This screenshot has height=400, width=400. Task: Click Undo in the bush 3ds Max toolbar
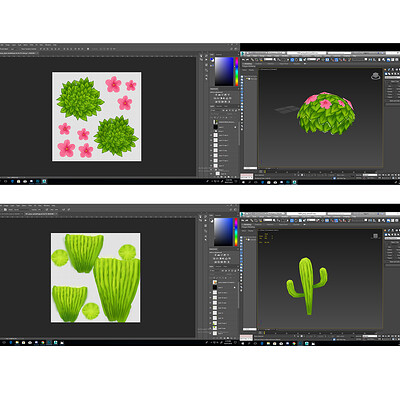[x=243, y=59]
